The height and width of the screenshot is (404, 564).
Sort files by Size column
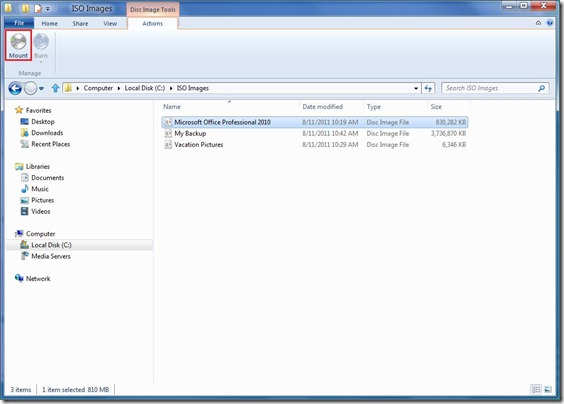pyautogui.click(x=449, y=107)
